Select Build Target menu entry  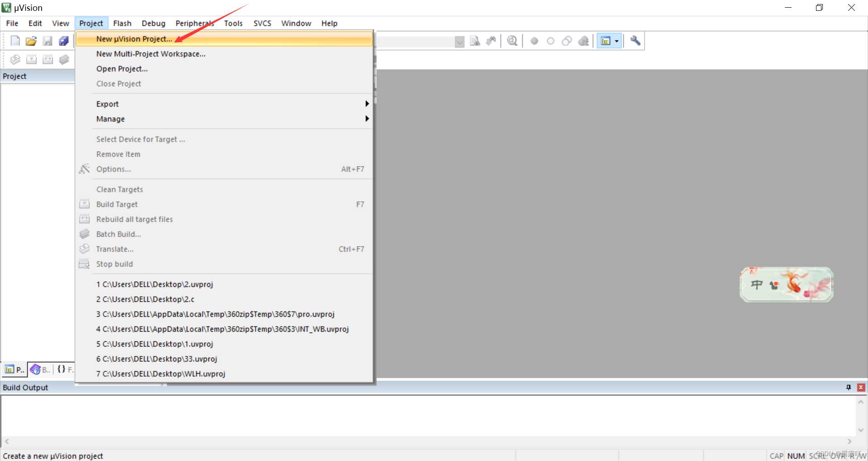224,204
